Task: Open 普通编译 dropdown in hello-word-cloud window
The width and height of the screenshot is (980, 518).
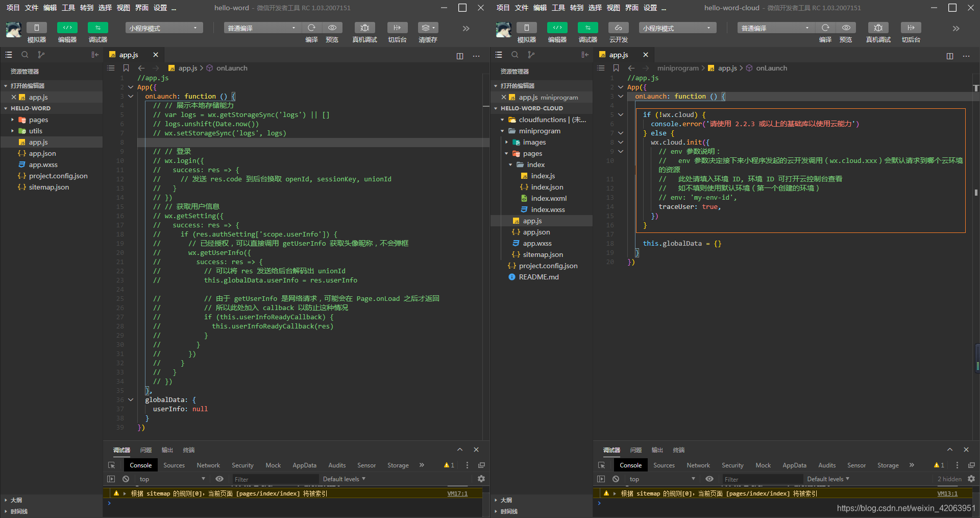Action: pyautogui.click(x=775, y=28)
